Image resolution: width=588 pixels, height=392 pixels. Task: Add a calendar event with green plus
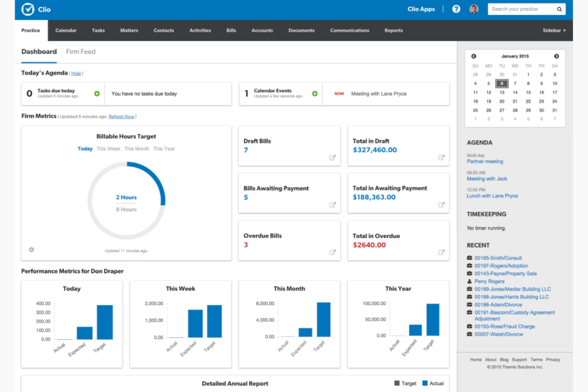pos(315,94)
